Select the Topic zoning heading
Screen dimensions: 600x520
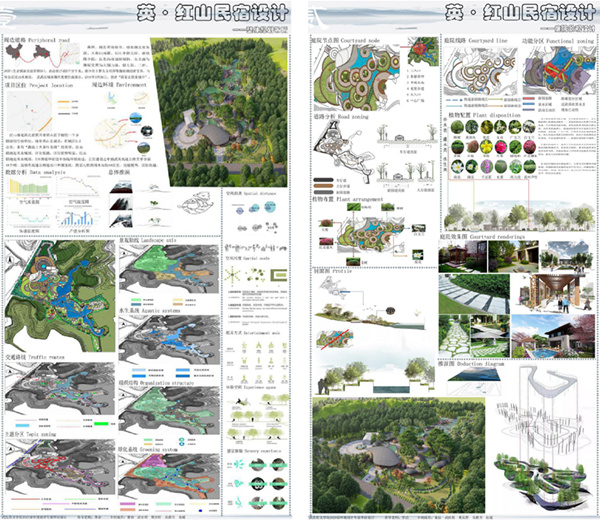(31, 434)
